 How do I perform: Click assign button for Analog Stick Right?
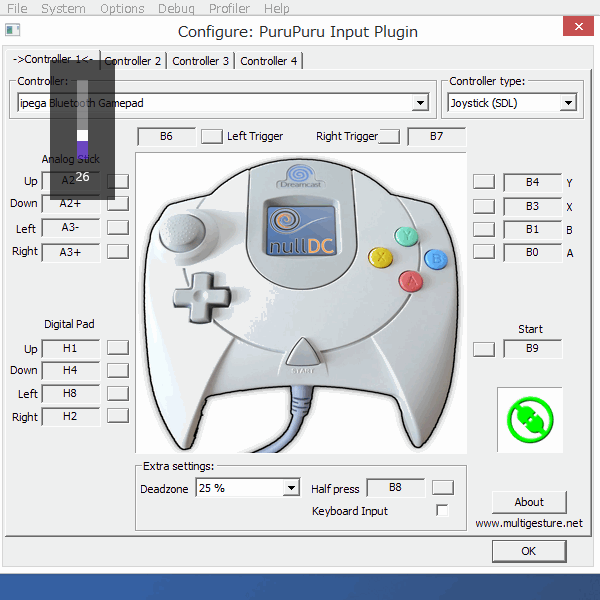click(118, 252)
